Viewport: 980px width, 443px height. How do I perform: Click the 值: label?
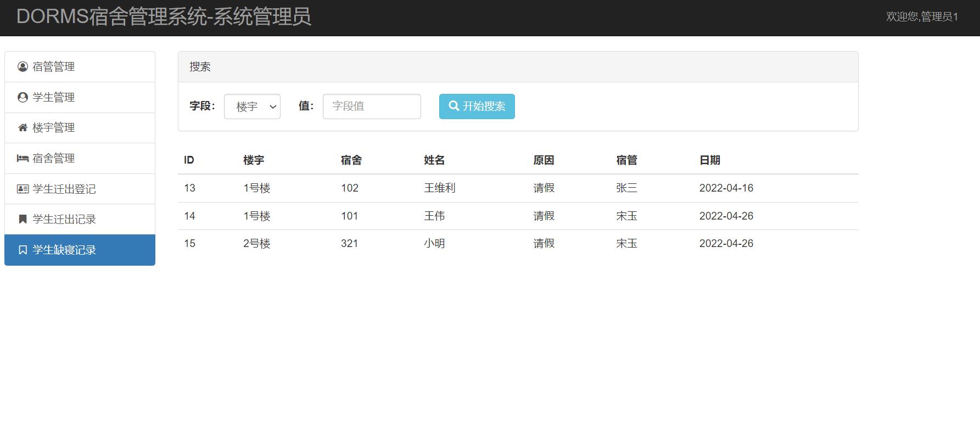[x=306, y=106]
